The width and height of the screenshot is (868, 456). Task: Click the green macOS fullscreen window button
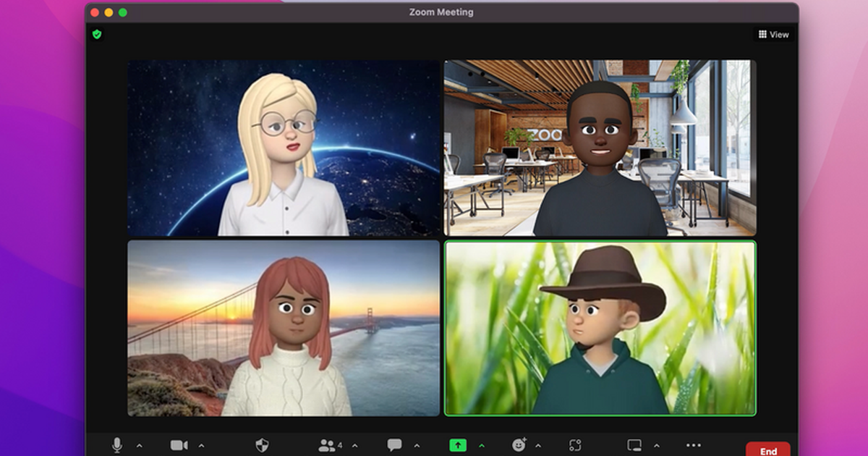[123, 12]
